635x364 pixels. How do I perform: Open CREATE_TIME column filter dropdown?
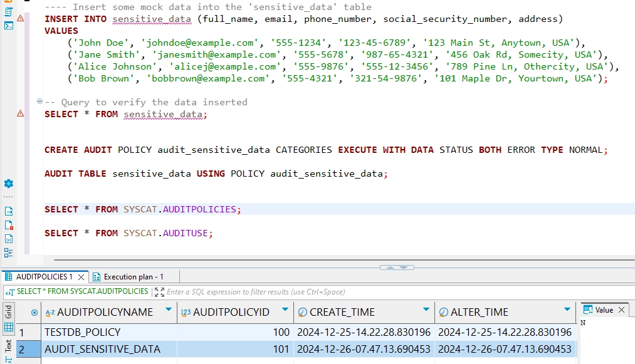coord(426,309)
